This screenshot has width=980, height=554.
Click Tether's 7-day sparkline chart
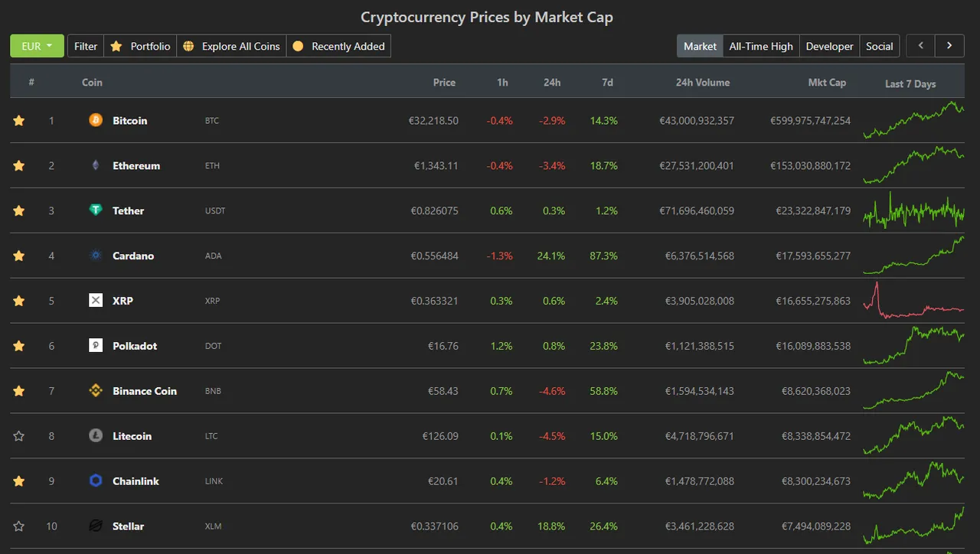tap(913, 210)
